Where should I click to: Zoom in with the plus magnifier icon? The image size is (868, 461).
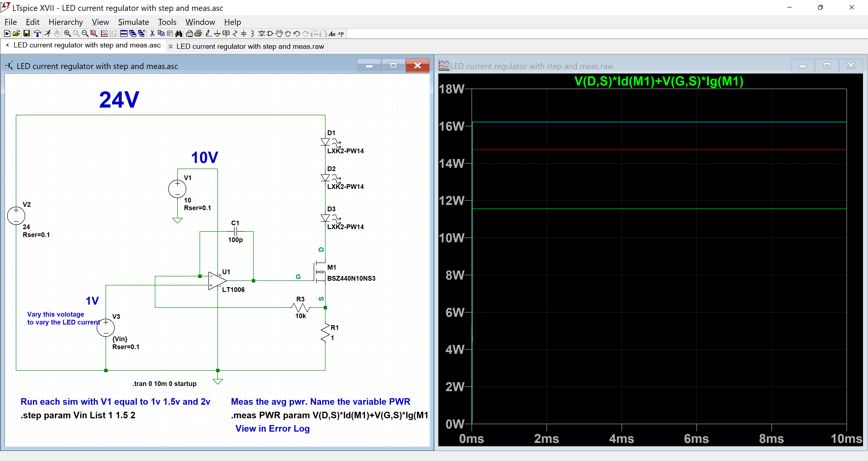pyautogui.click(x=67, y=34)
